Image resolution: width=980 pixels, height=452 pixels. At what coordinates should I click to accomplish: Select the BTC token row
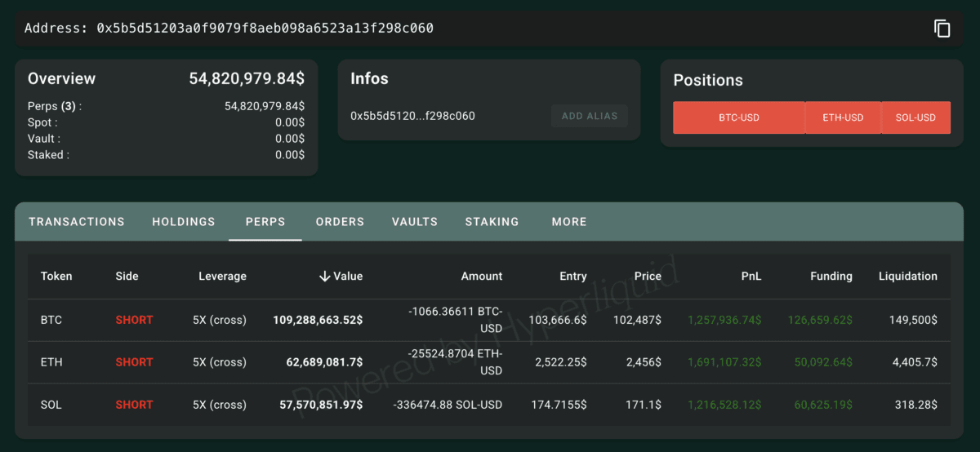(x=51, y=320)
